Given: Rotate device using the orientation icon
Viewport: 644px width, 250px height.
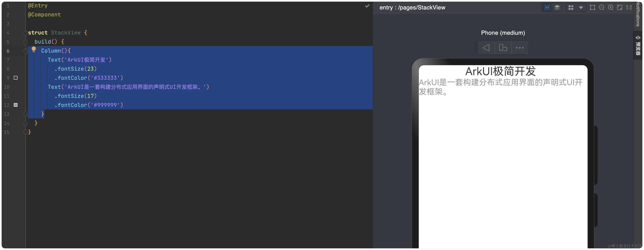Looking at the screenshot, I should coord(503,48).
